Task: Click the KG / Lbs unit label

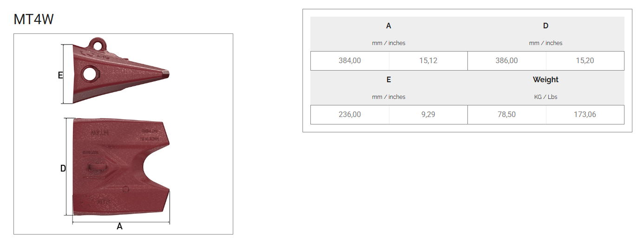Action: pyautogui.click(x=545, y=97)
